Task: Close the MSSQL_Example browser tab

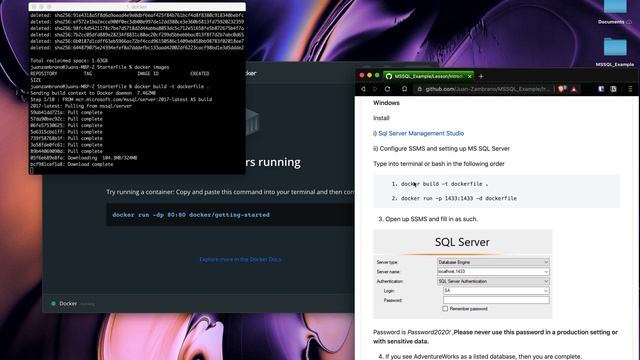Action: click(x=469, y=76)
